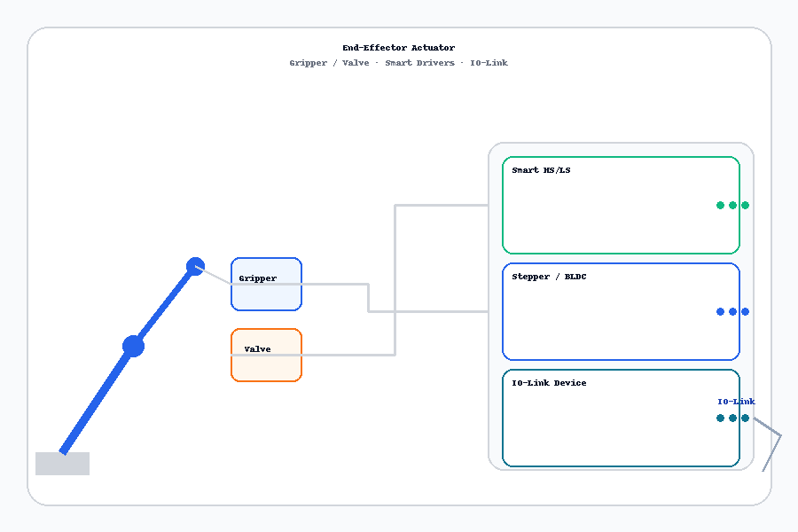Click leftmost blue dot in Stepper / BLDC
This screenshot has width=798, height=532.
click(x=720, y=312)
